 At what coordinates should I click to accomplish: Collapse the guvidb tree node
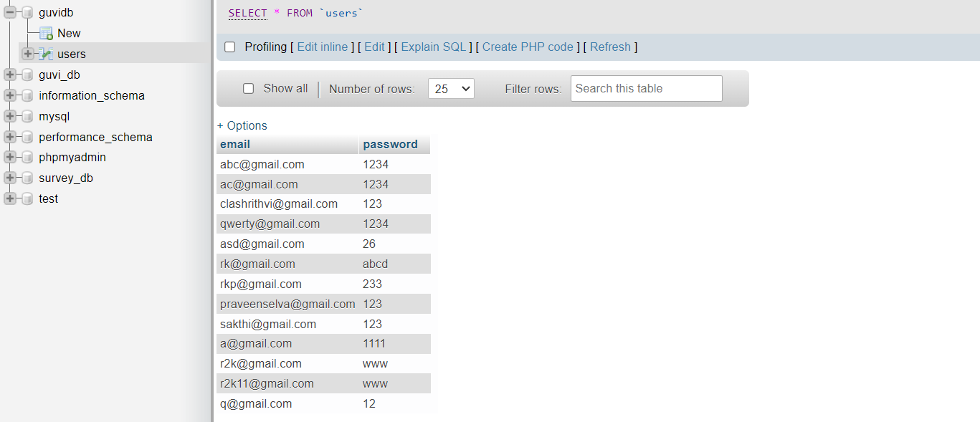pos(10,11)
